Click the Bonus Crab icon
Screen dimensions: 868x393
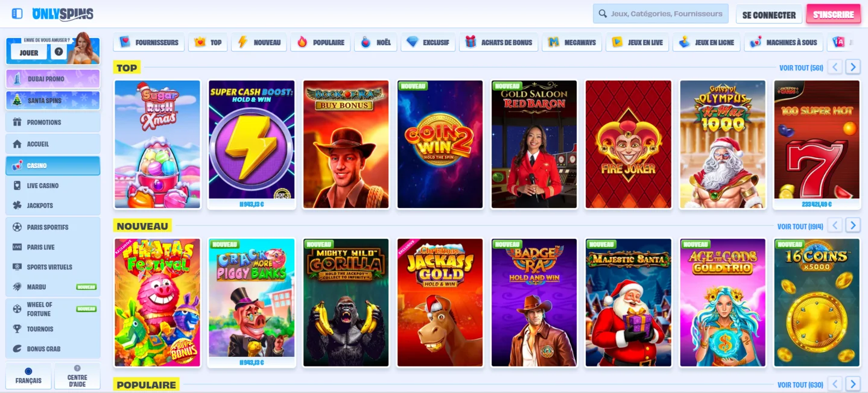pyautogui.click(x=17, y=349)
